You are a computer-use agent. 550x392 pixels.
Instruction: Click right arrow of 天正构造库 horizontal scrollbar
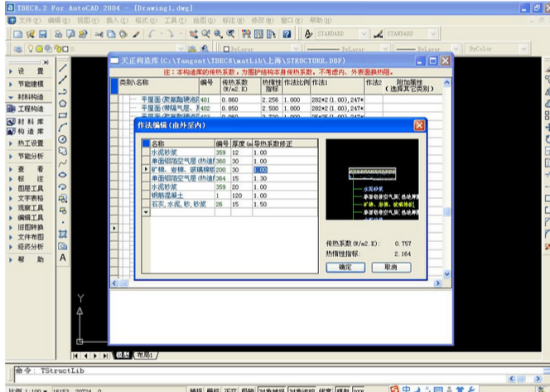click(437, 283)
